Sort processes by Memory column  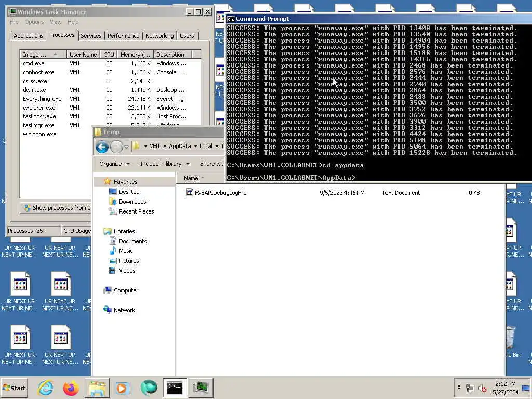(x=135, y=54)
